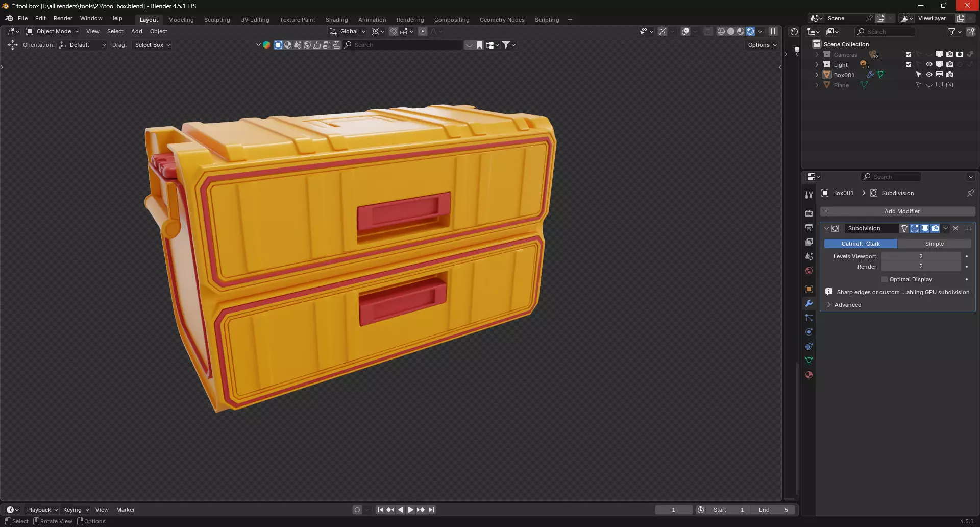Toggle viewport gizmos
This screenshot has width=980, height=527.
click(x=662, y=31)
